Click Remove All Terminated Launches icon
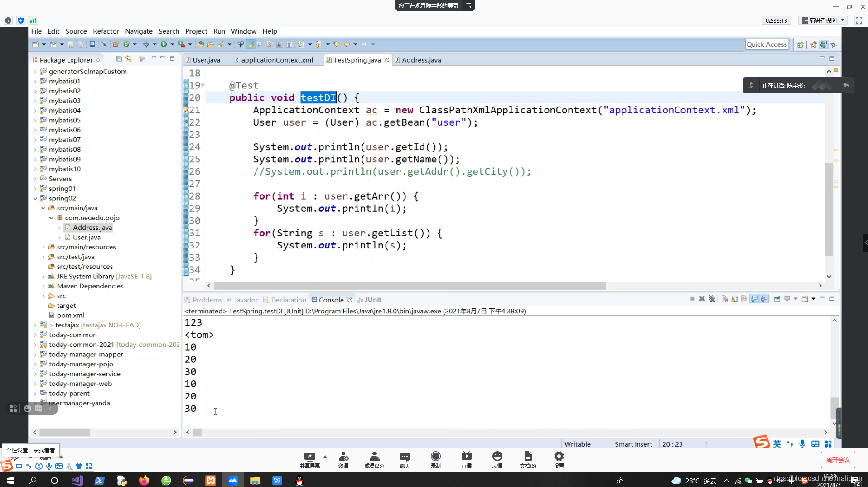Screen dimensions: 868x487 click(712, 299)
